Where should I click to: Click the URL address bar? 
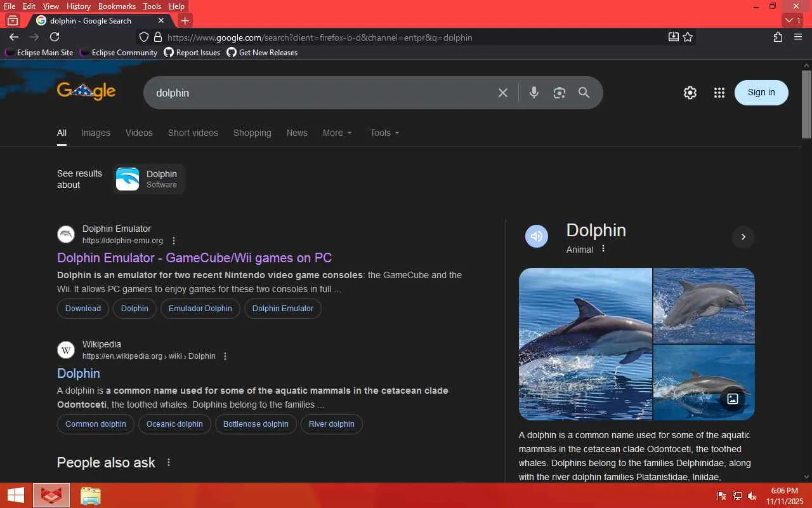412,37
